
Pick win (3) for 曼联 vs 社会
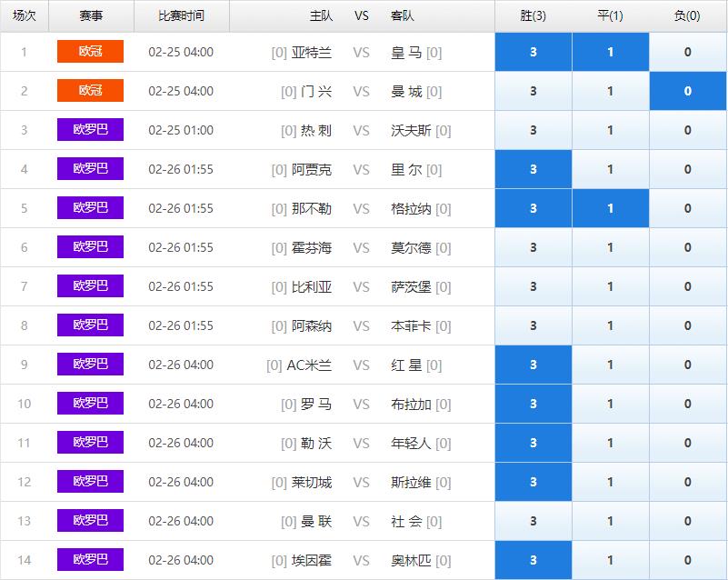point(534,521)
